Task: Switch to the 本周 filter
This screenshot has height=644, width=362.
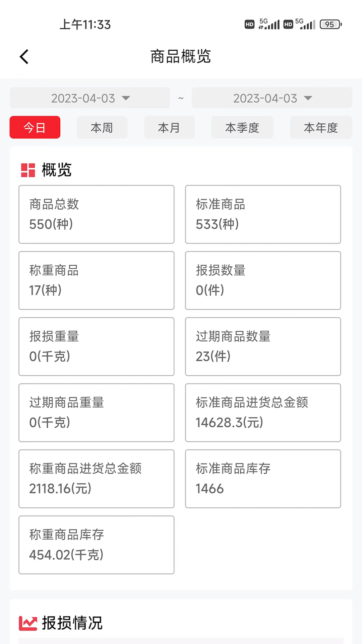Action: pos(102,127)
